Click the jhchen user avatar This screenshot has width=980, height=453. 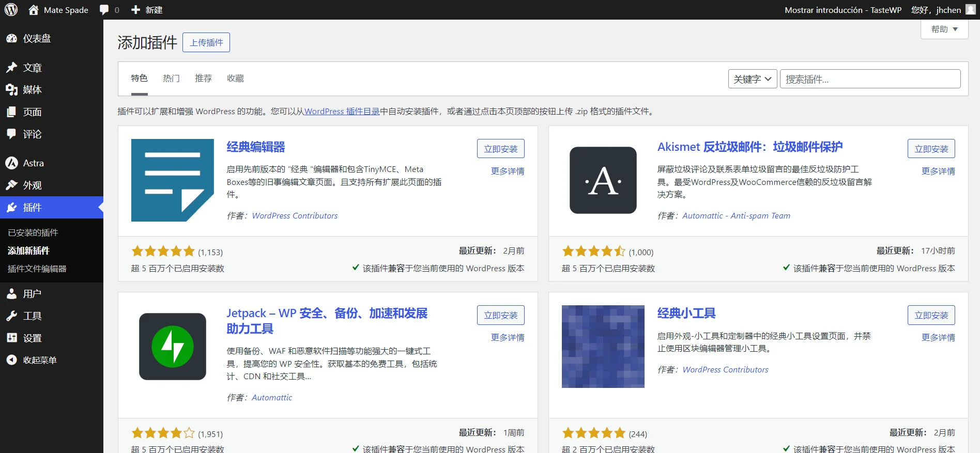pyautogui.click(x=970, y=9)
